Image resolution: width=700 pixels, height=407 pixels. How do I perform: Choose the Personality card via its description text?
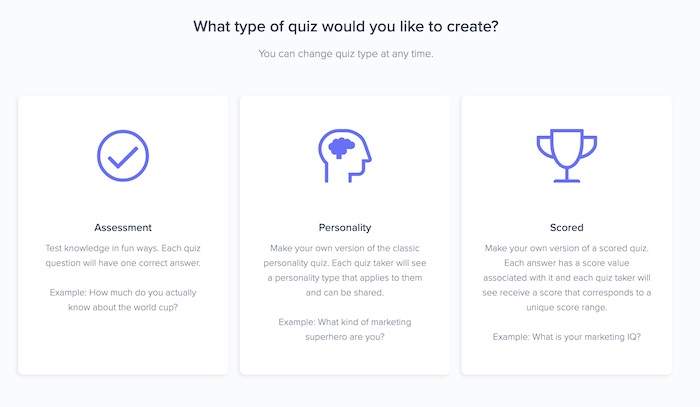[x=345, y=270]
